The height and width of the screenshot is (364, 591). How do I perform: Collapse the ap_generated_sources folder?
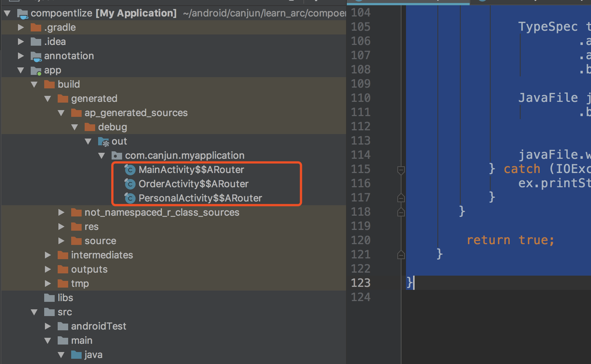pyautogui.click(x=61, y=113)
